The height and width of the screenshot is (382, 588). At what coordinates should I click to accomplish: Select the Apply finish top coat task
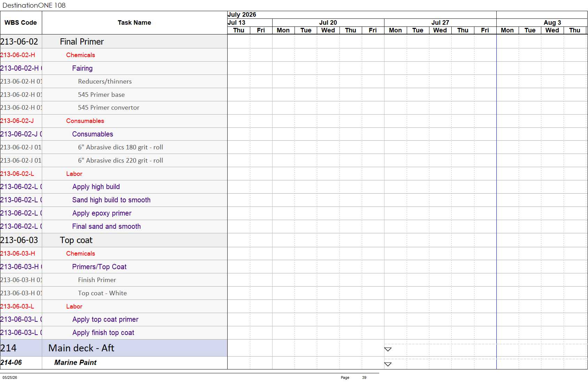(114, 333)
